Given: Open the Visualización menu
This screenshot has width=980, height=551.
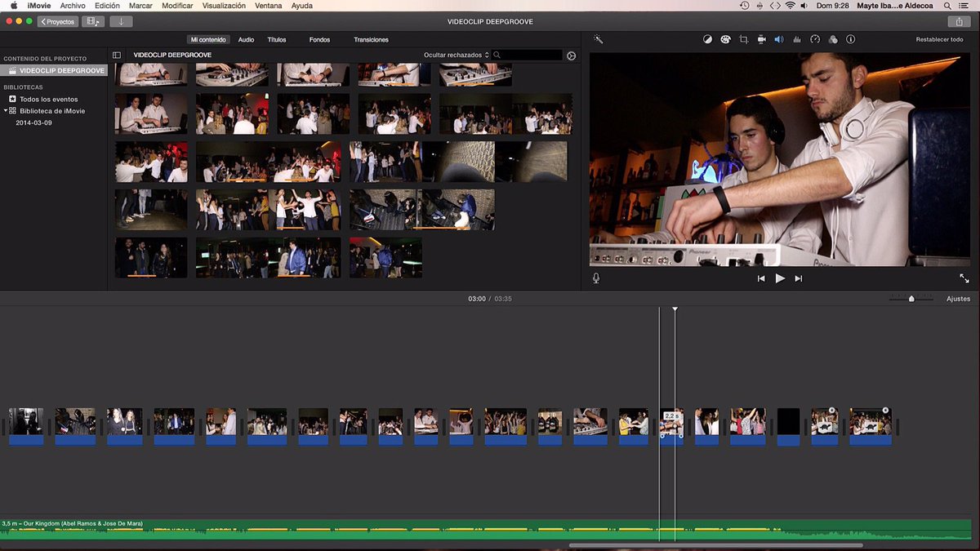Looking at the screenshot, I should [224, 6].
